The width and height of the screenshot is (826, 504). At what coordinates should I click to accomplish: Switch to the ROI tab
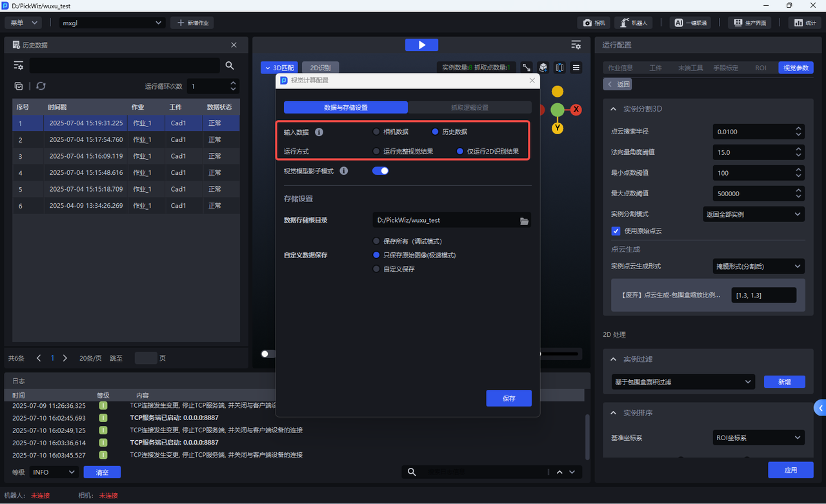coord(761,68)
